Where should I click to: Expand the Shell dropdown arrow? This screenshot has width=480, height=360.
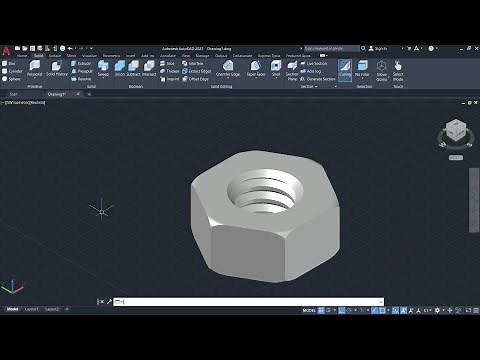point(276,78)
